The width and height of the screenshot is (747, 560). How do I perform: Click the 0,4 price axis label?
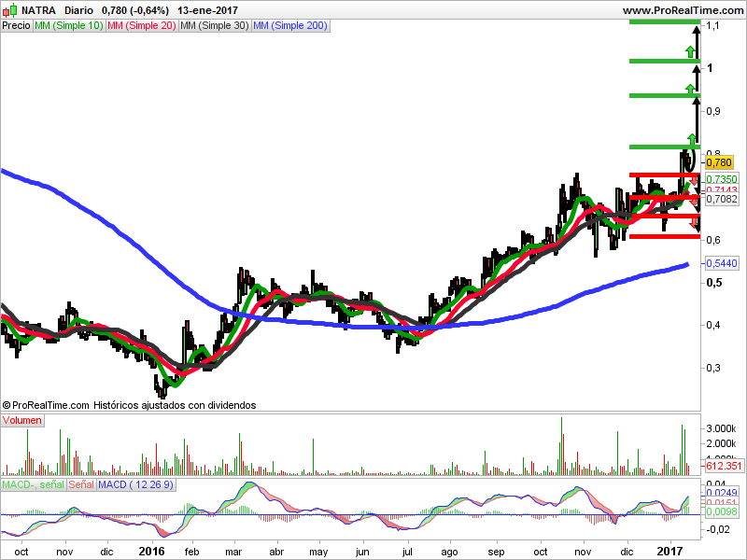point(713,325)
